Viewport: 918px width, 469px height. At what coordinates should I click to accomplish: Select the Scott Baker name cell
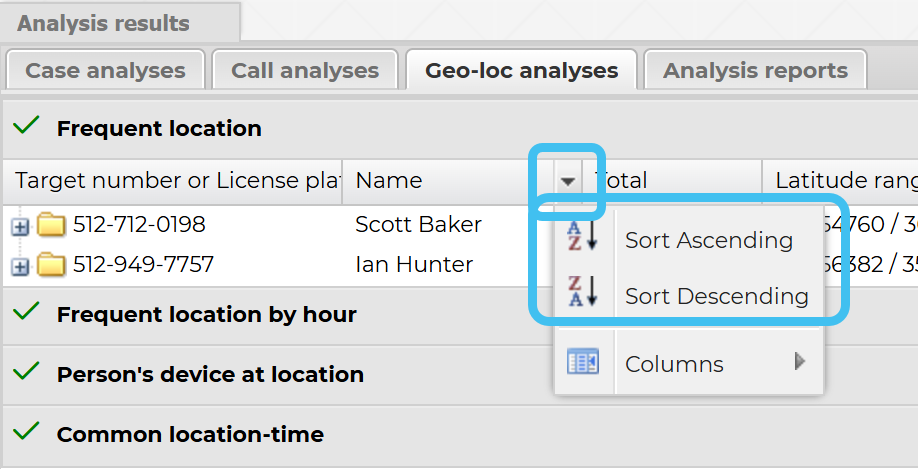point(418,225)
